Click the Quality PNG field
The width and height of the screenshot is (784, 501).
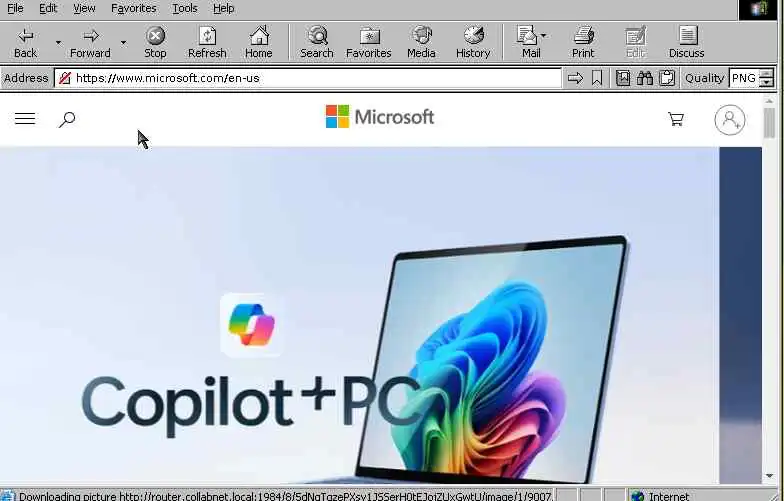point(744,78)
